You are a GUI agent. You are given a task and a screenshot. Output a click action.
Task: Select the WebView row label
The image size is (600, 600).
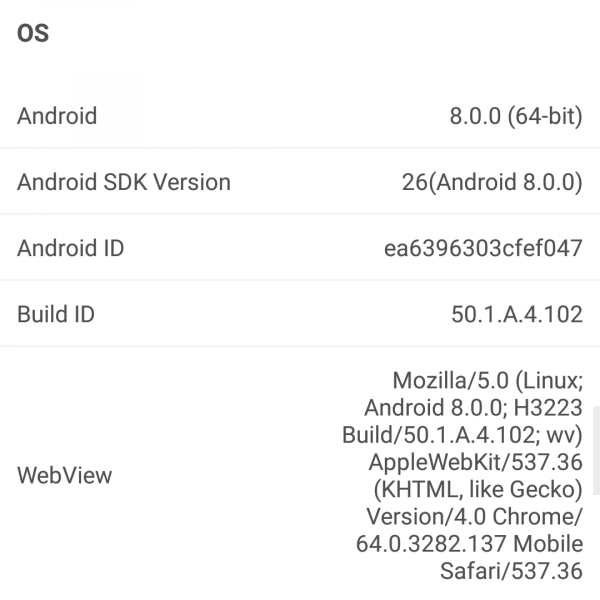[x=65, y=475]
